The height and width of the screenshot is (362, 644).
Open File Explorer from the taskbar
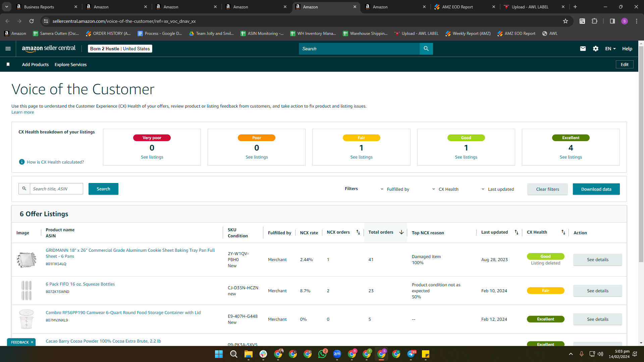248,354
